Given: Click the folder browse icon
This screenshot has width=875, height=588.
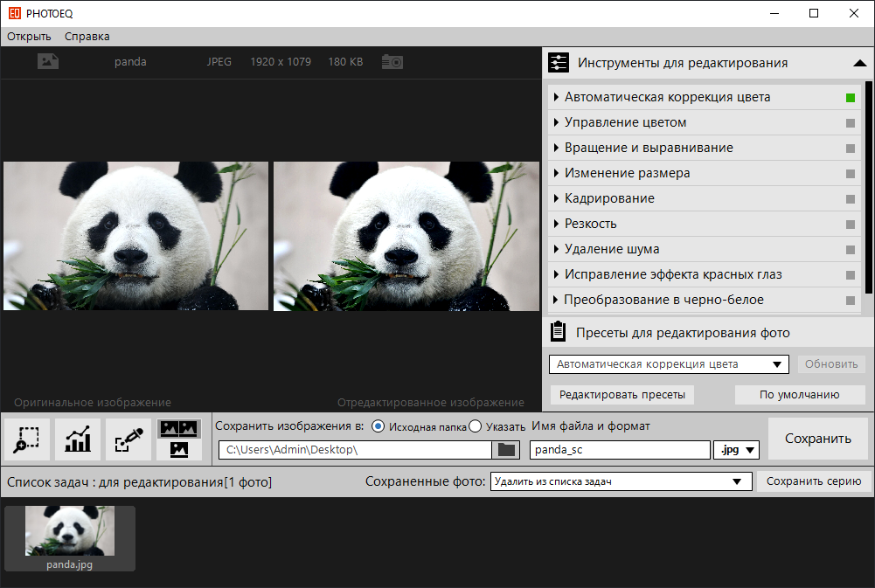Looking at the screenshot, I should 505,450.
